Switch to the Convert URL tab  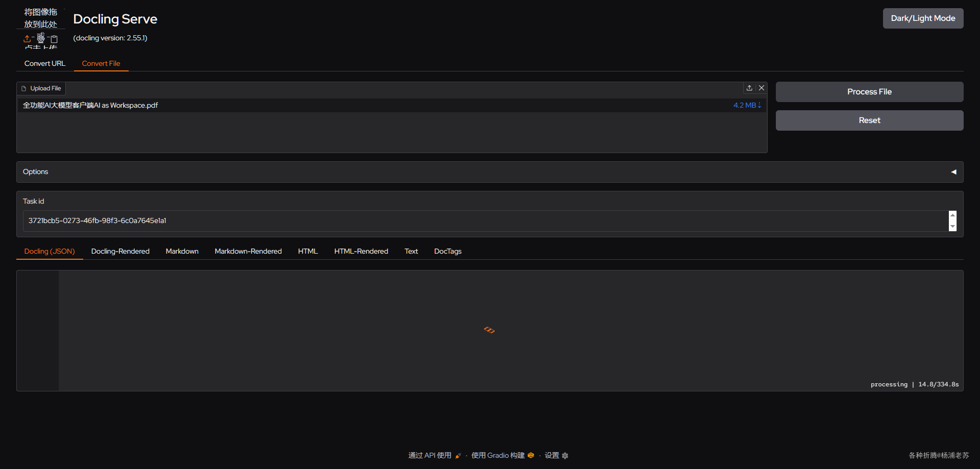pos(45,63)
